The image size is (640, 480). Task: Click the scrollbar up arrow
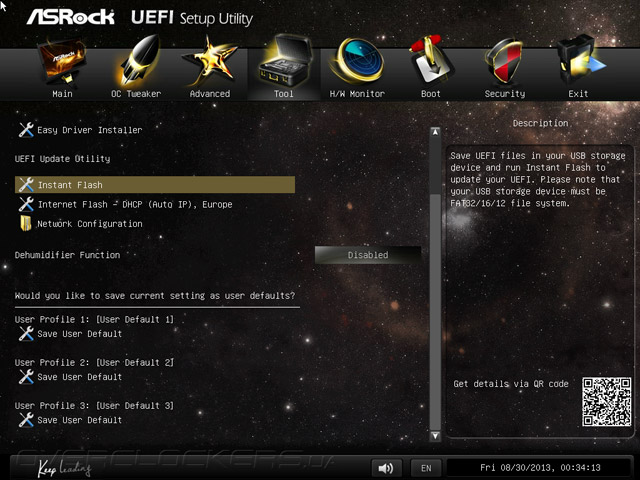436,132
